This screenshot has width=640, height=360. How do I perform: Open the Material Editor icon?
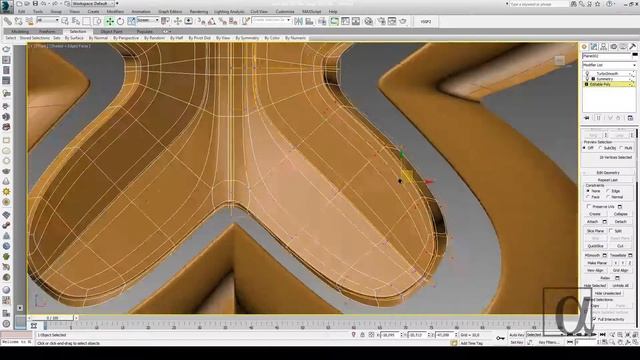(x=369, y=21)
